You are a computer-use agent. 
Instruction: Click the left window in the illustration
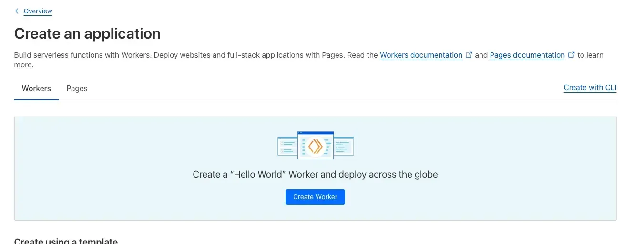click(x=287, y=146)
